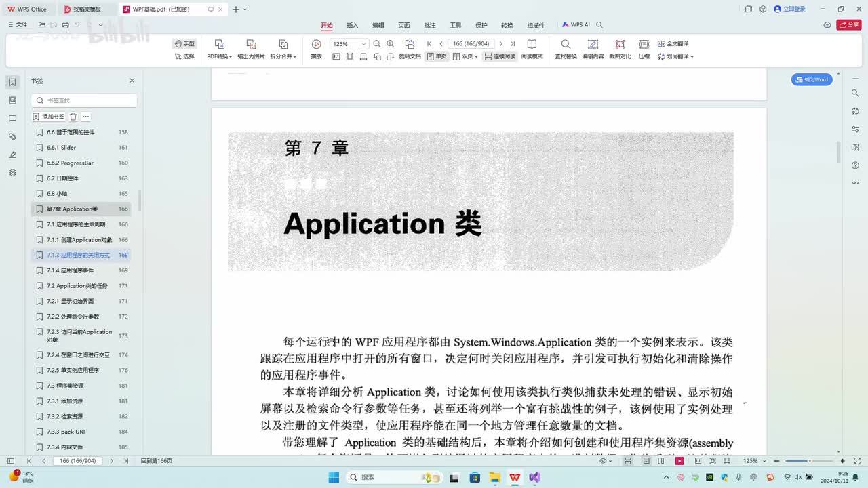868x488 pixels.
Task: Click the Export as Image (输出为图片) icon
Action: 251,44
